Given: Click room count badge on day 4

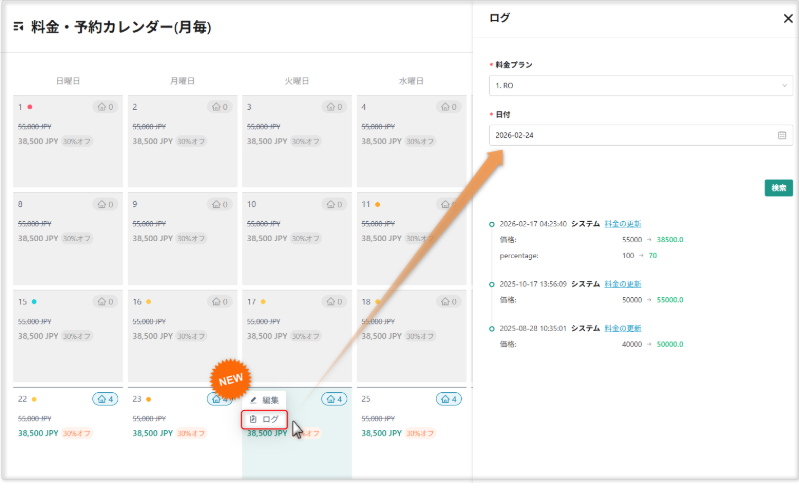Looking at the screenshot, I should click(449, 107).
